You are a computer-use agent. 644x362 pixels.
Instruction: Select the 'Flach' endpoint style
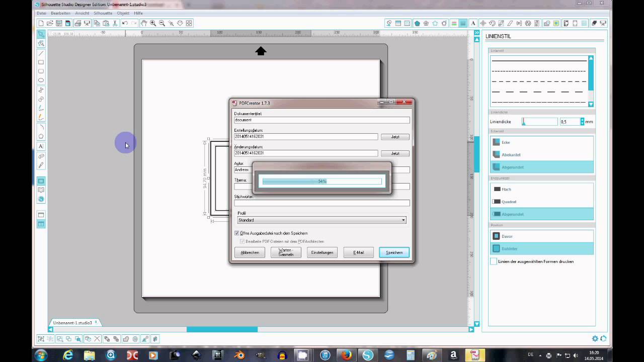point(542,189)
